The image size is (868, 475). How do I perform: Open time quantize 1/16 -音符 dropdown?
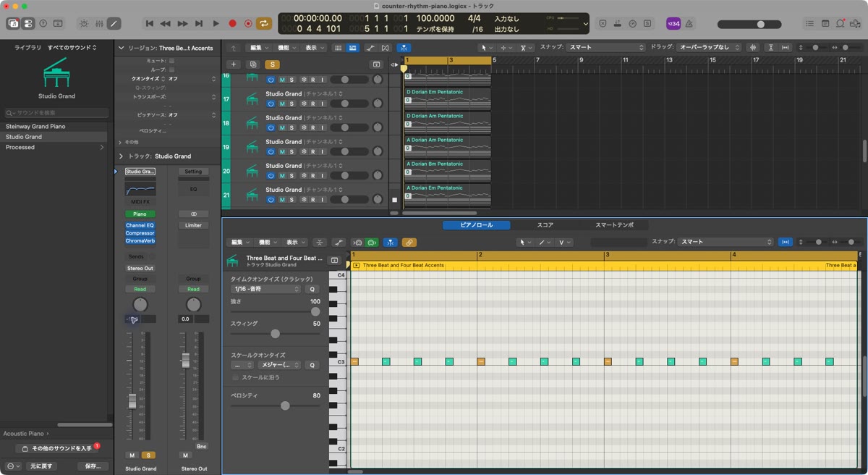pos(266,289)
